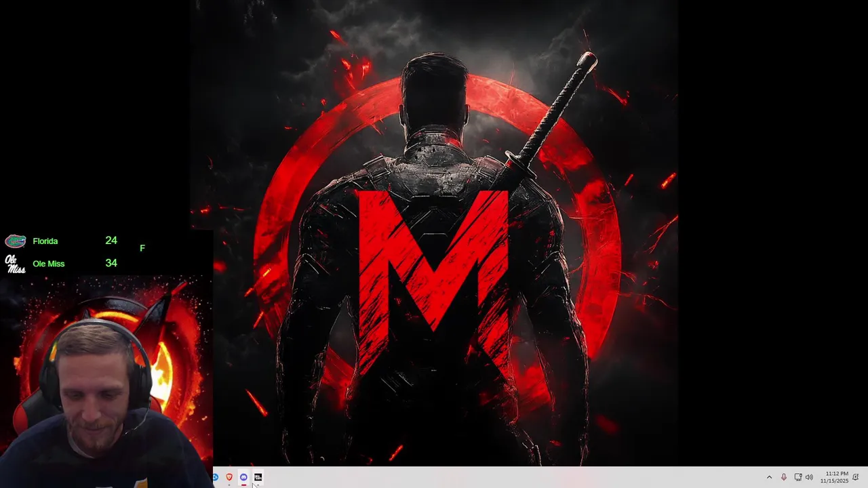
Task: Open the Discord taskbar icon
Action: click(x=243, y=477)
